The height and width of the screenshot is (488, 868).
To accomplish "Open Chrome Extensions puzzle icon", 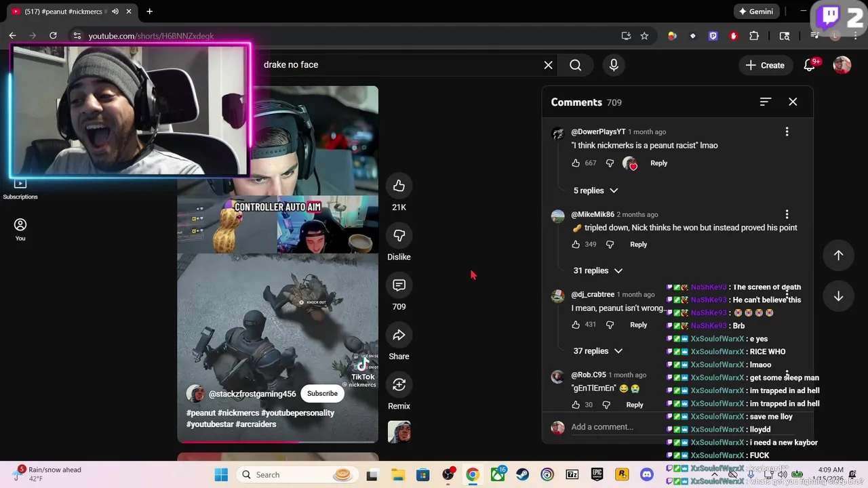I will [754, 36].
